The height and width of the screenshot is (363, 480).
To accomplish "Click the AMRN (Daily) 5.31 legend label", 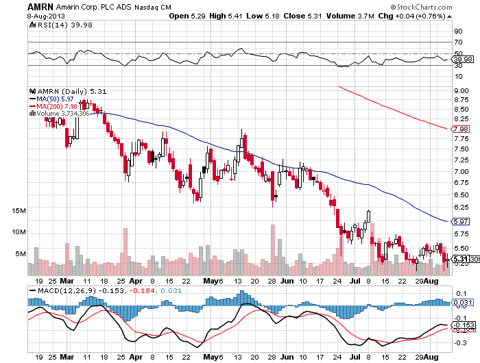I will tap(72, 91).
